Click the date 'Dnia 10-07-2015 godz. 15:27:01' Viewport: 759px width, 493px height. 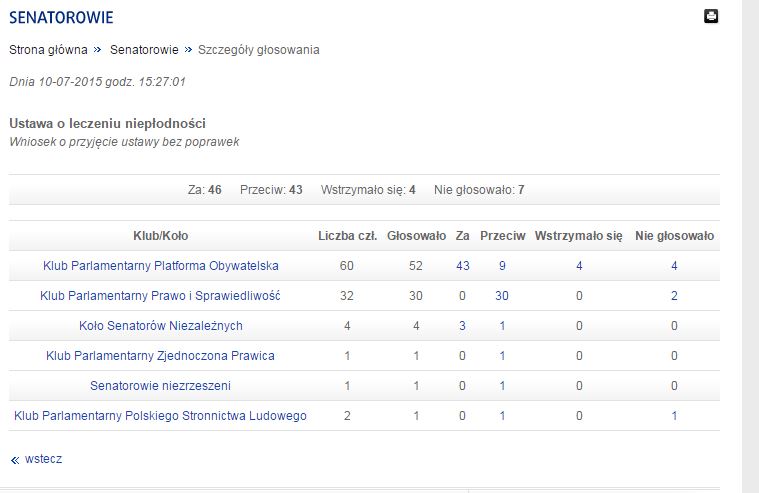[97, 82]
